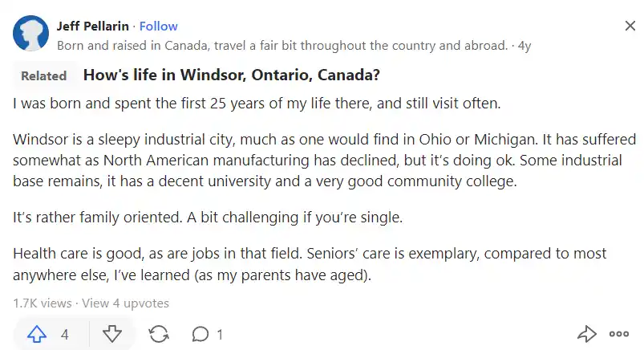Click the Related label tag

[44, 75]
